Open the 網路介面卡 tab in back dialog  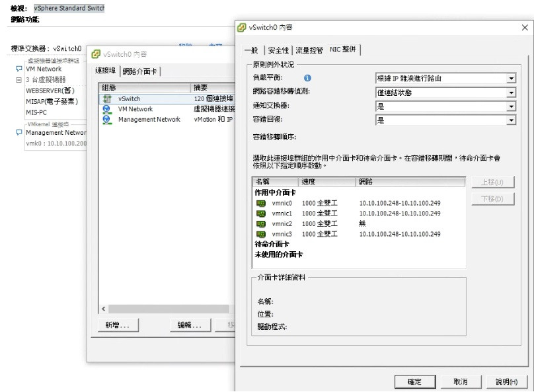coord(139,71)
